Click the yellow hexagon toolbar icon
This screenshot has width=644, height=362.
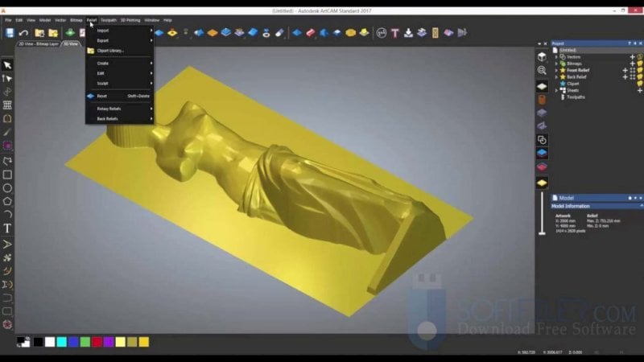(350, 33)
